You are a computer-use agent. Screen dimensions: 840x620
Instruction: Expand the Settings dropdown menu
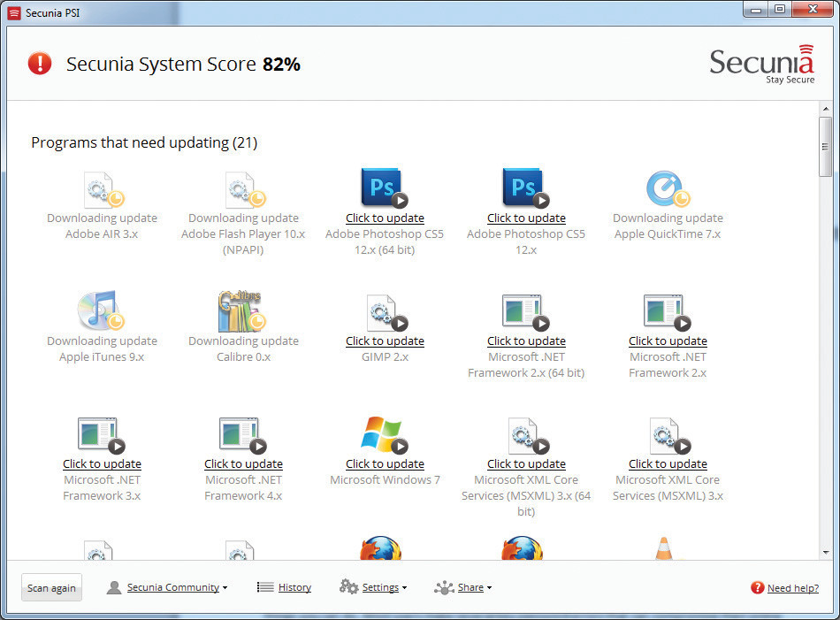[379, 587]
